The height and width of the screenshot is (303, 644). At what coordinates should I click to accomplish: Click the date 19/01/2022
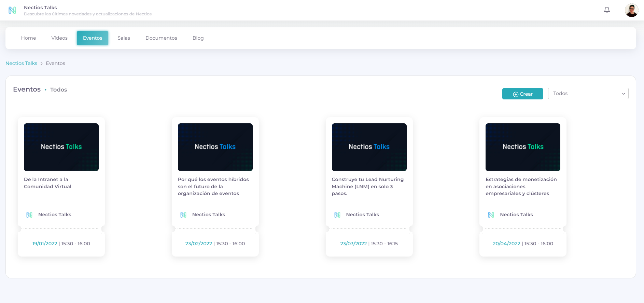click(x=45, y=244)
